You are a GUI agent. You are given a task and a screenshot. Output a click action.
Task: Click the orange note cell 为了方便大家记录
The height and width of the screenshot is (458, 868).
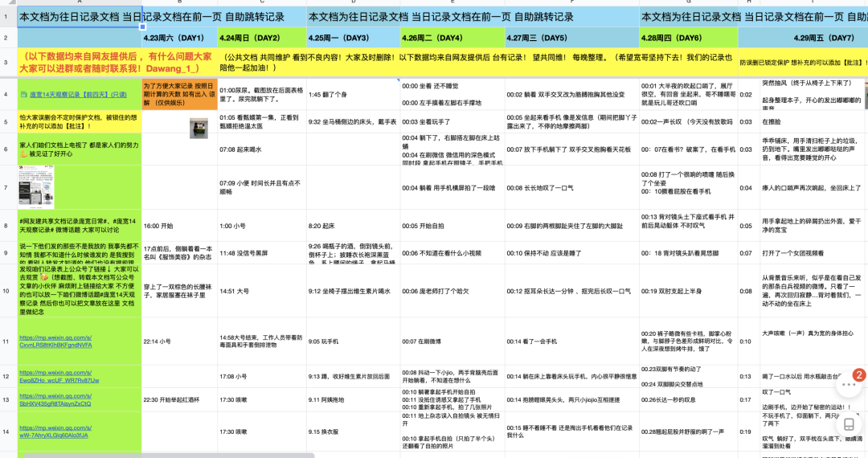[180, 95]
